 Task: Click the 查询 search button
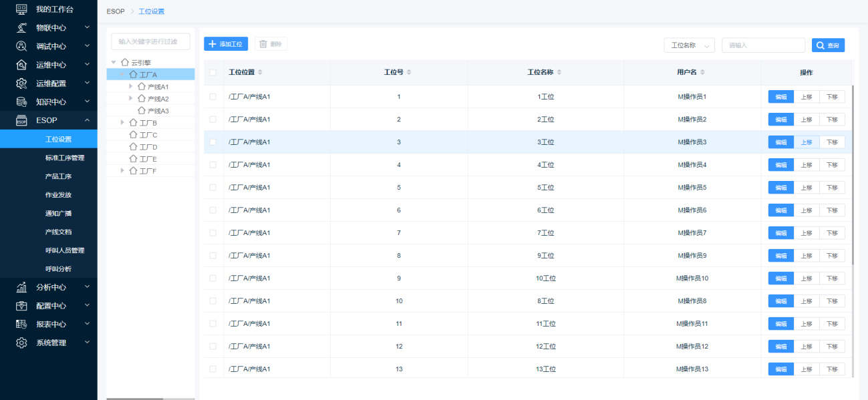[x=828, y=45]
